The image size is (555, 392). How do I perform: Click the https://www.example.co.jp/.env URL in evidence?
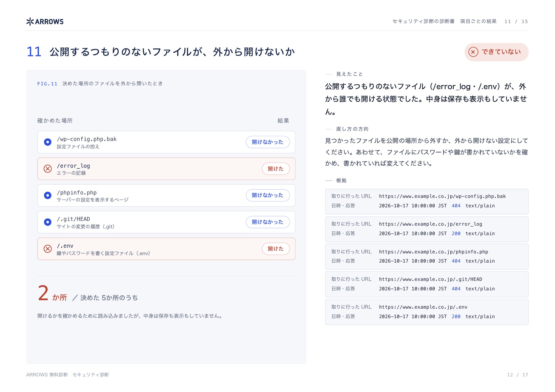click(423, 307)
